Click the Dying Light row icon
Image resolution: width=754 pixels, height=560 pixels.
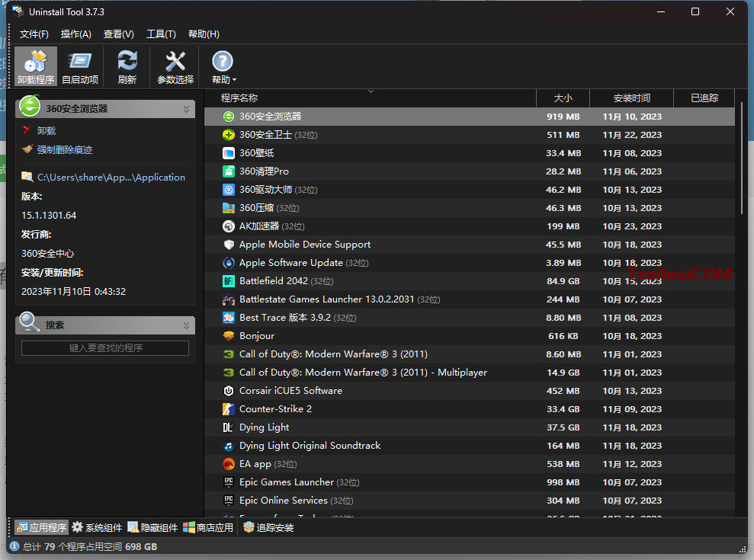click(229, 427)
